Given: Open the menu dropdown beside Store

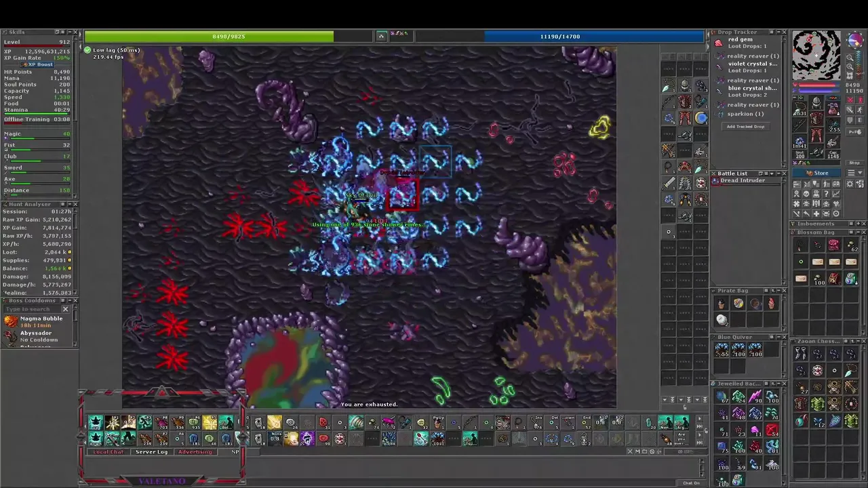Looking at the screenshot, I should (x=855, y=173).
